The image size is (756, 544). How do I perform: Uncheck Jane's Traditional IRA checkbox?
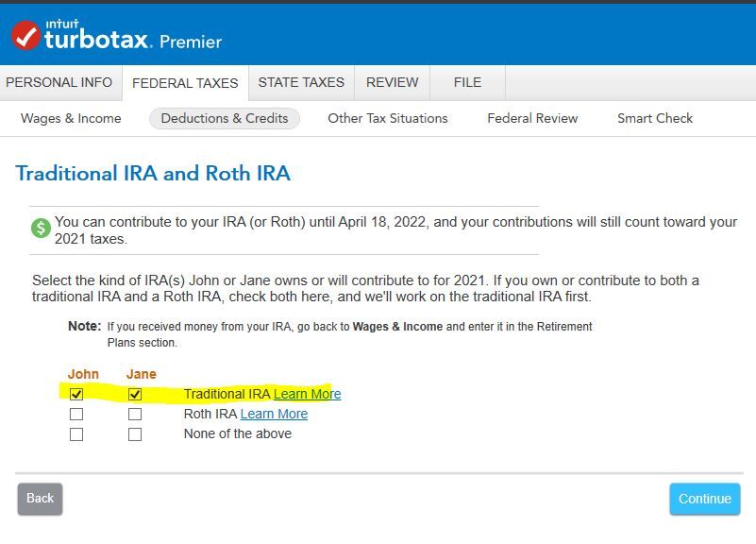[135, 394]
